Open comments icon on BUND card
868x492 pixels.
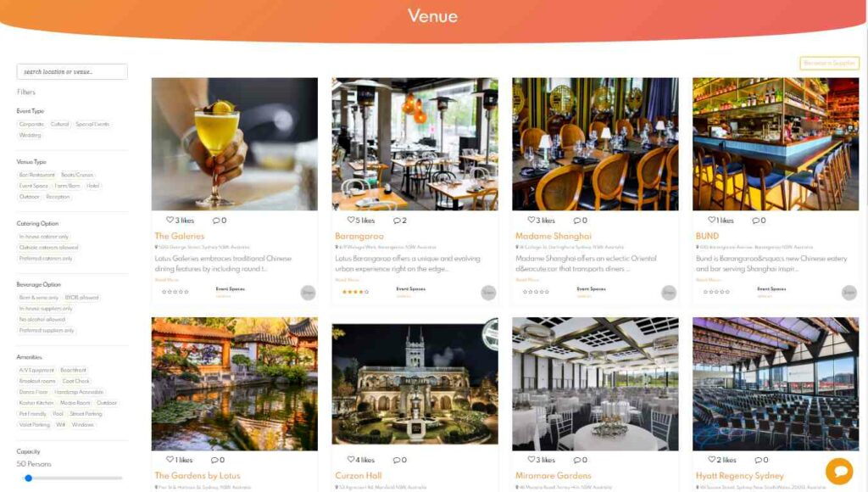coord(755,221)
